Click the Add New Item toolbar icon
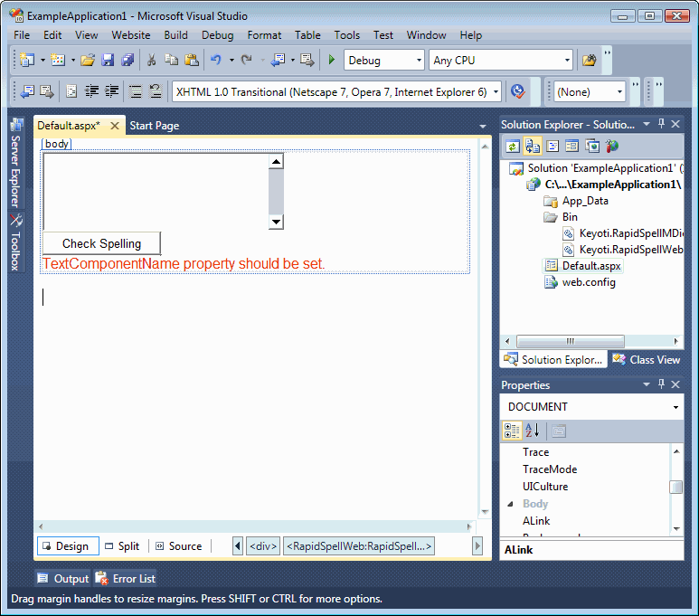 click(58, 60)
